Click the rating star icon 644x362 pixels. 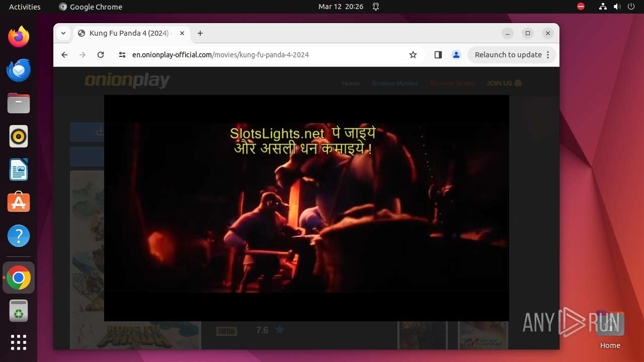[x=280, y=330]
